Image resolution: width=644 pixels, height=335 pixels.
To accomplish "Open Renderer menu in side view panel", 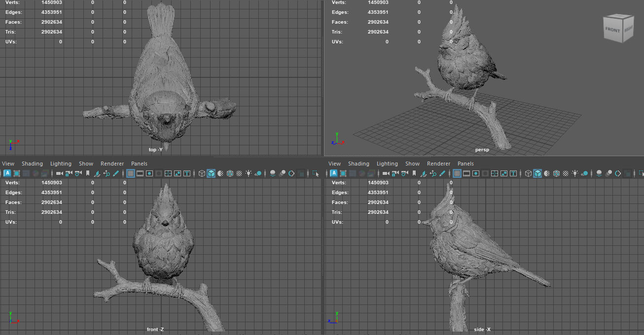I will 438,164.
